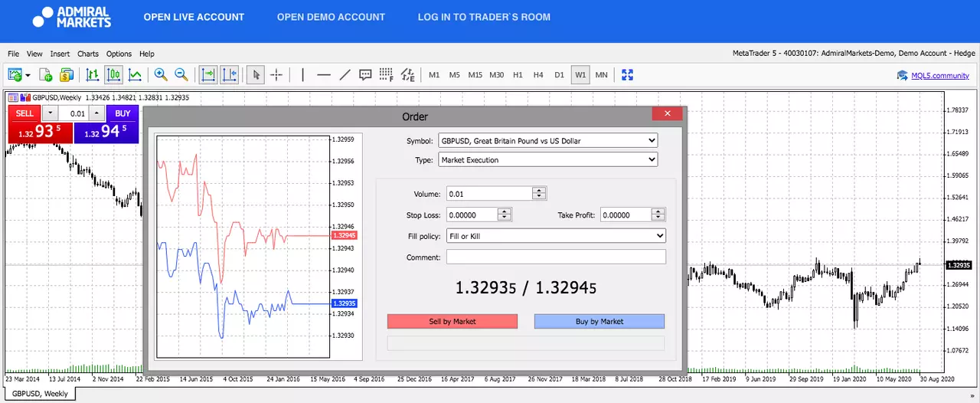Set timeframe to M5
980x403 pixels.
click(454, 75)
